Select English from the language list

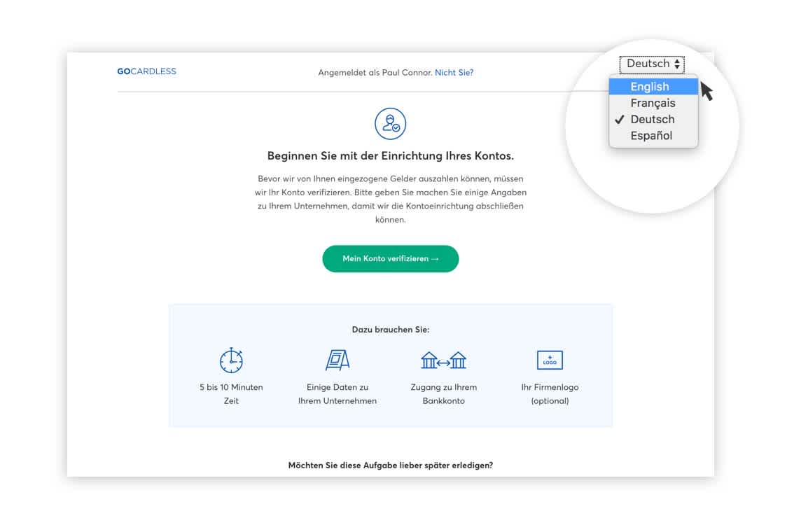653,87
